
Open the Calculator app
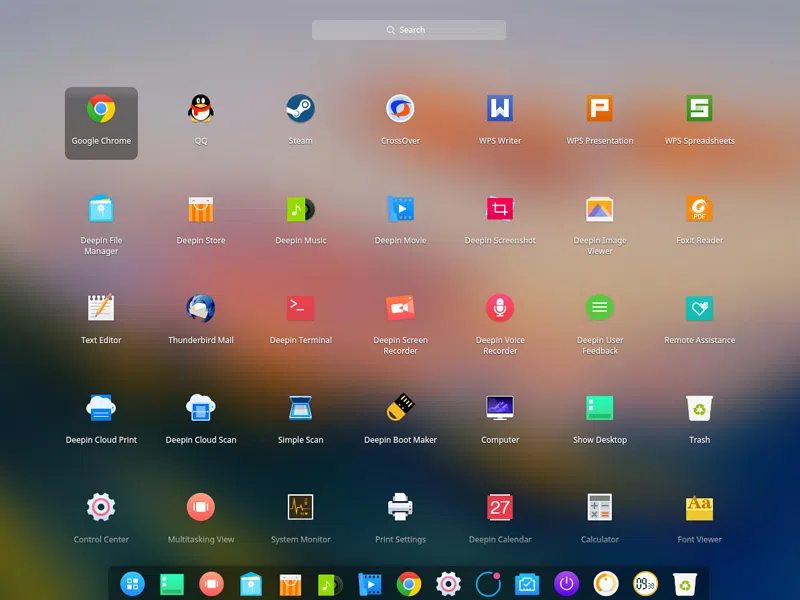599,507
